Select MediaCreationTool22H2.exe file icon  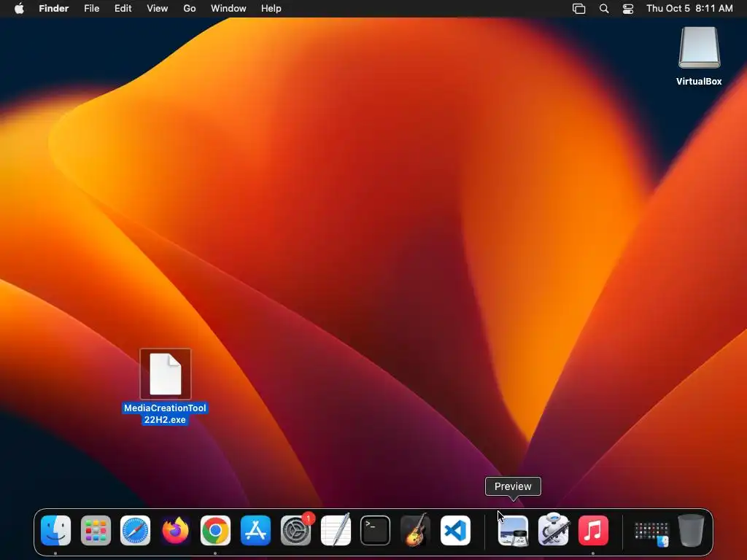(x=166, y=374)
